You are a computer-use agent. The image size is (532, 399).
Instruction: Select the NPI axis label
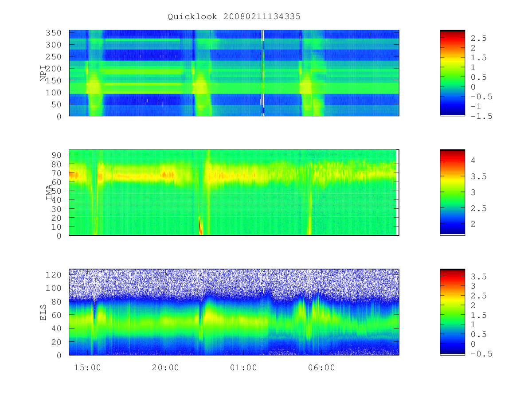click(x=43, y=73)
